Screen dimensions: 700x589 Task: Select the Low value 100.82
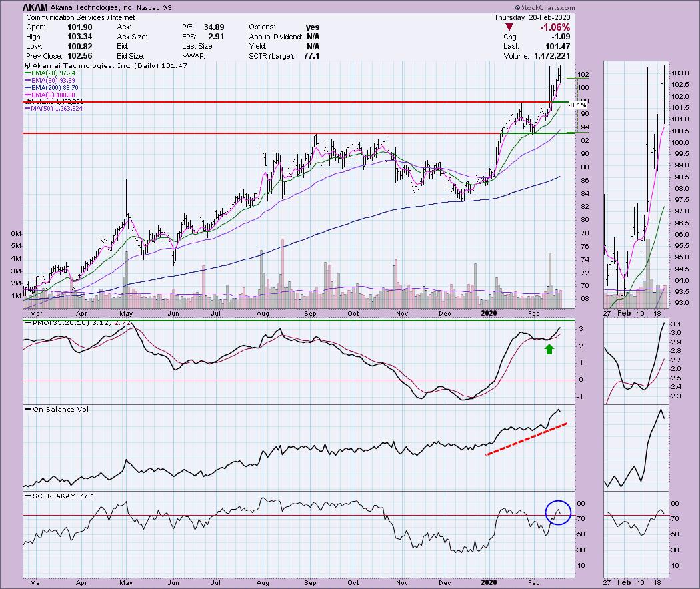tap(79, 47)
